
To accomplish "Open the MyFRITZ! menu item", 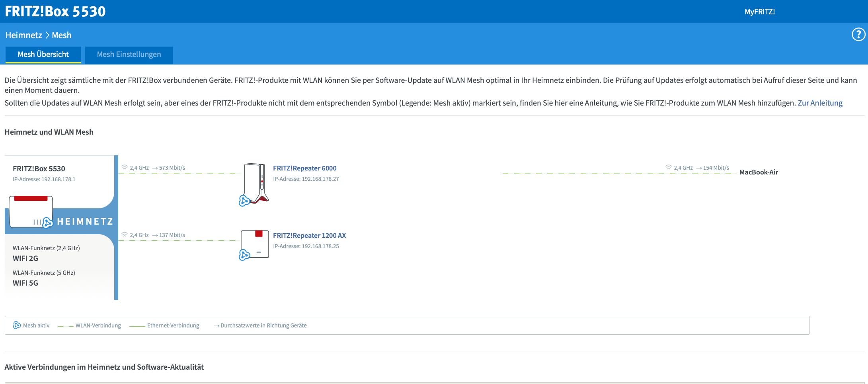I will point(760,12).
